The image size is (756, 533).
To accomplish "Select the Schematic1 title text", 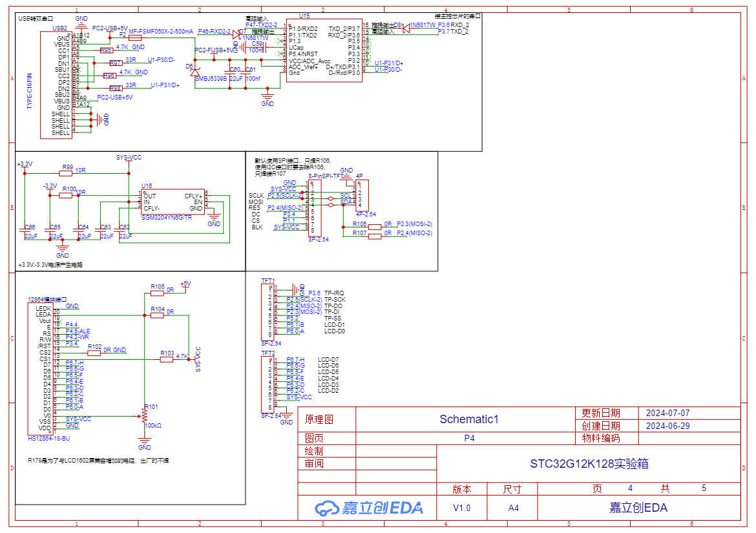I will (x=468, y=419).
